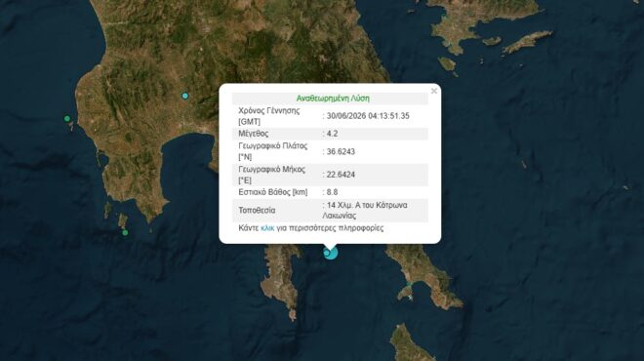
Task: Click the 'Αναθεωρημένη Λύση' header text
Action: click(x=333, y=99)
